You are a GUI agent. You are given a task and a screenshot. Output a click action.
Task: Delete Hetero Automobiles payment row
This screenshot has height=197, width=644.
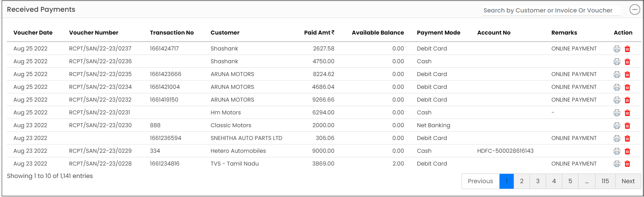(627, 151)
